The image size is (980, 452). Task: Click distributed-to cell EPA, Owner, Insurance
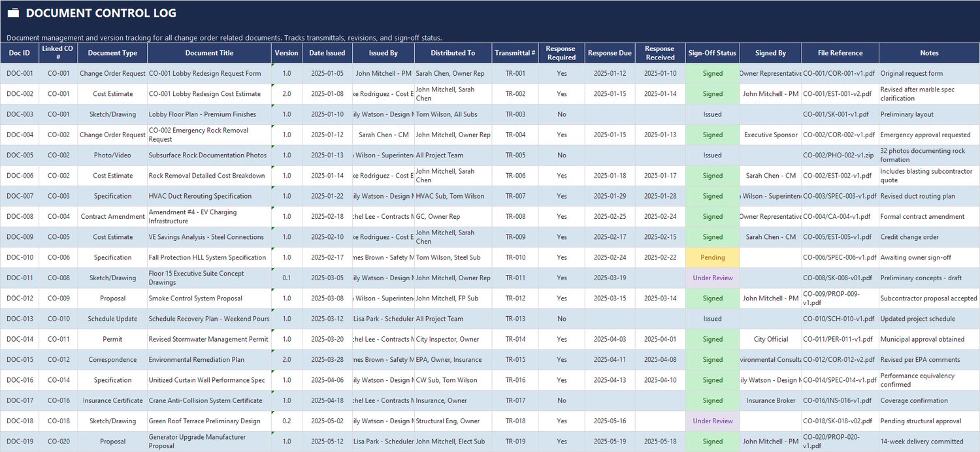pyautogui.click(x=453, y=359)
